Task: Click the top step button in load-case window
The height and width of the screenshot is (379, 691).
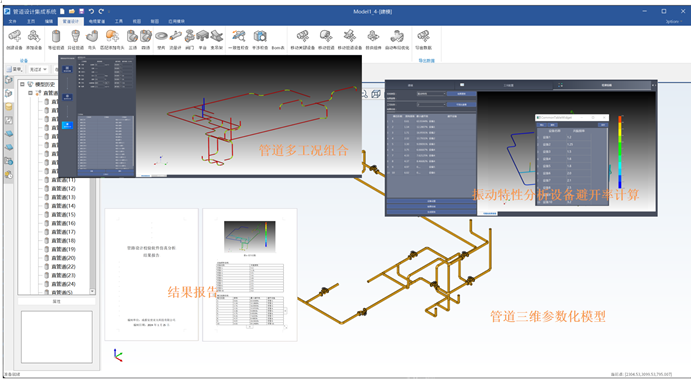Action: pyautogui.click(x=67, y=69)
